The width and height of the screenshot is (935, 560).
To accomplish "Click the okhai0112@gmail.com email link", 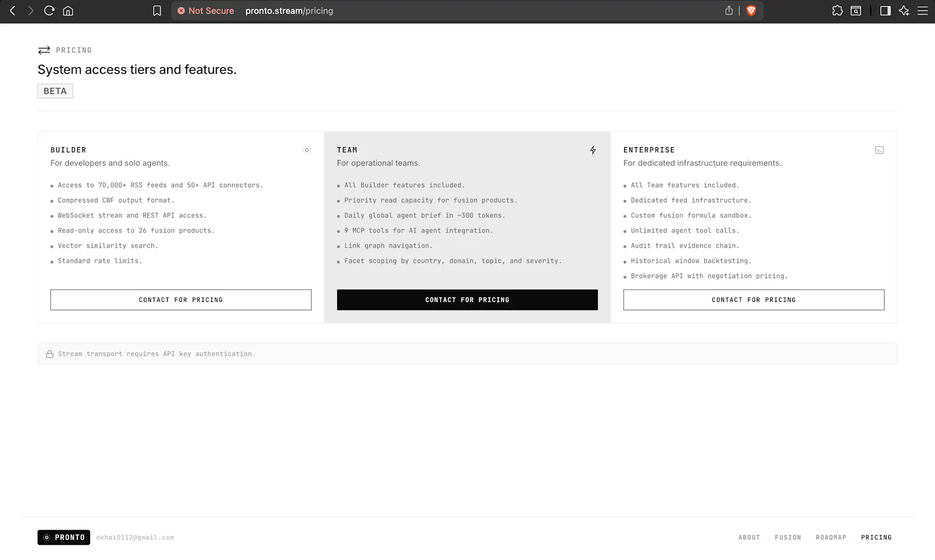I will pos(135,537).
